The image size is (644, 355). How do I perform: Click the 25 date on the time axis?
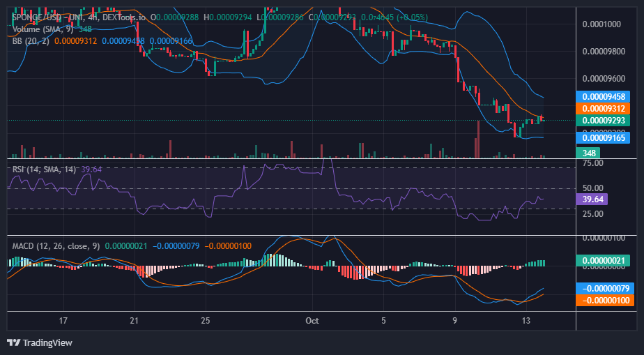pyautogui.click(x=206, y=321)
